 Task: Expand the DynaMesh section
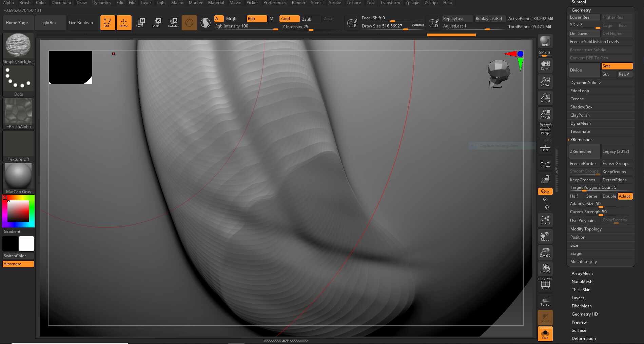[580, 123]
